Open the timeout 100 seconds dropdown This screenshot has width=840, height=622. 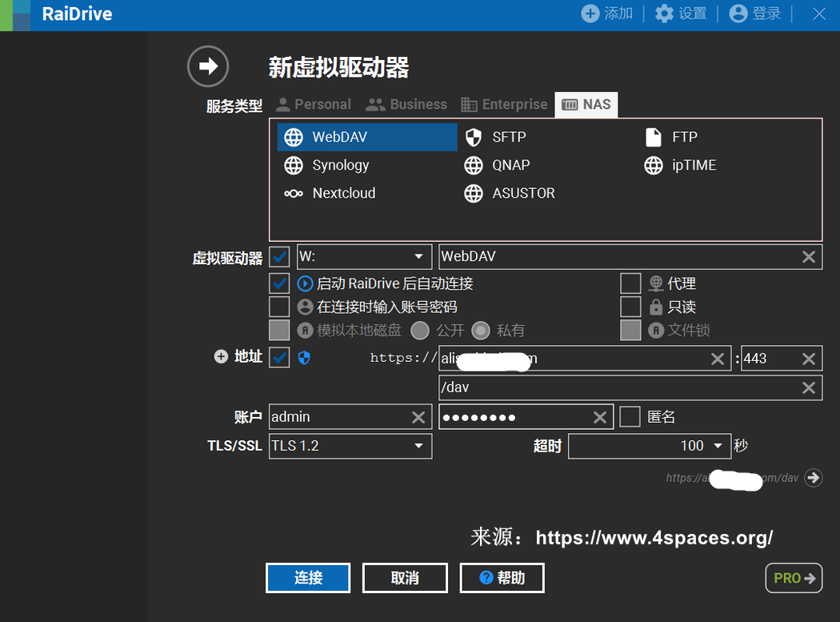[717, 446]
